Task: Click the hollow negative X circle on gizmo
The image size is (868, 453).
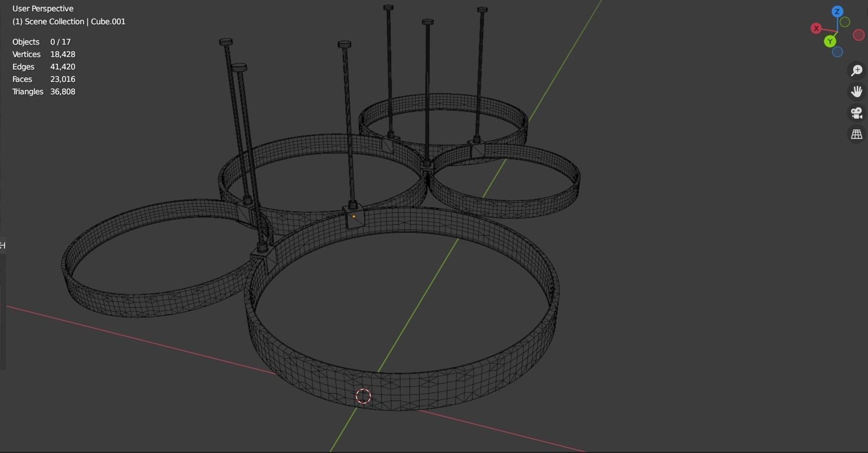Action: point(859,35)
